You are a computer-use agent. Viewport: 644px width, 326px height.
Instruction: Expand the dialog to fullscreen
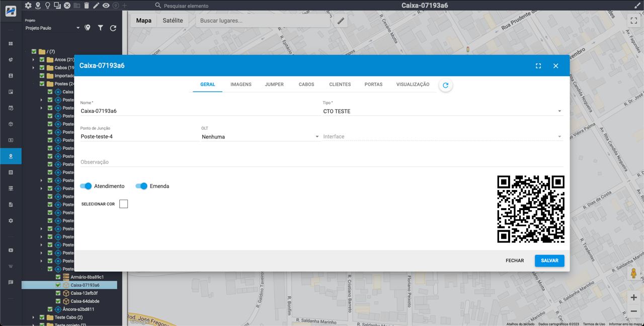coord(538,66)
